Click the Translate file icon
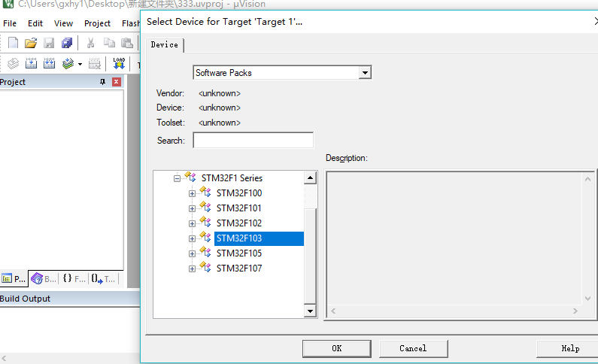 click(x=13, y=63)
